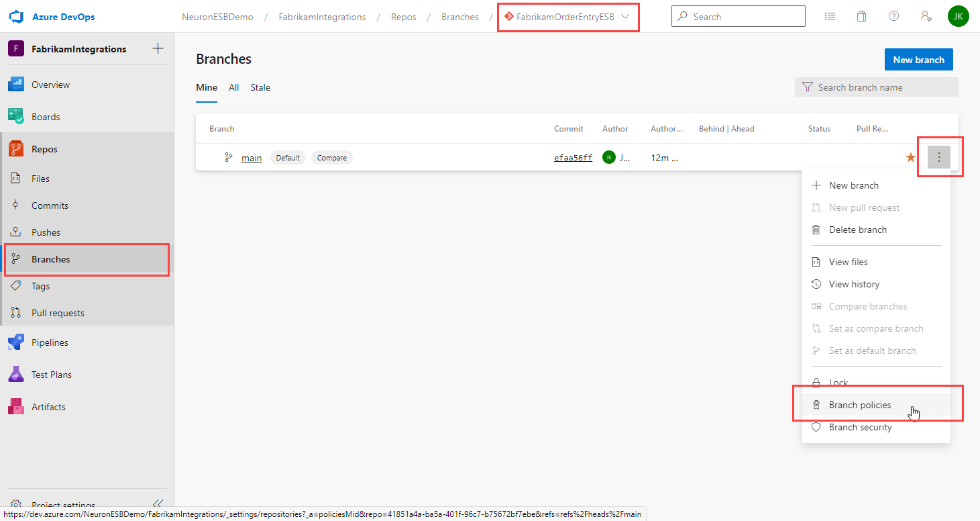
Task: Click the Branches breadcrumb
Action: [x=460, y=17]
